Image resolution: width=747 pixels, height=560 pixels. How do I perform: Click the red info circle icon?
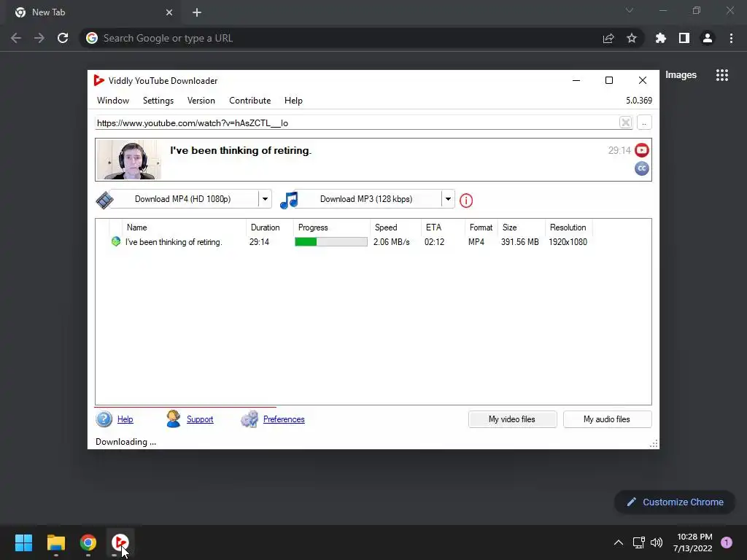pyautogui.click(x=466, y=201)
